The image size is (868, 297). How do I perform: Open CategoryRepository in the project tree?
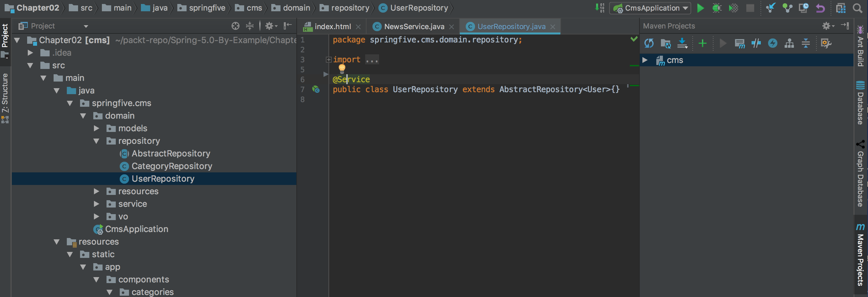click(171, 166)
